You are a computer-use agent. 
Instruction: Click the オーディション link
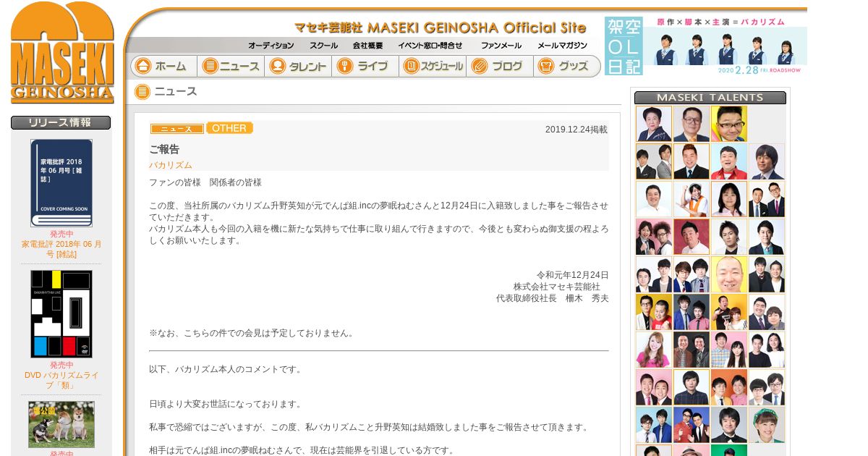tap(271, 46)
